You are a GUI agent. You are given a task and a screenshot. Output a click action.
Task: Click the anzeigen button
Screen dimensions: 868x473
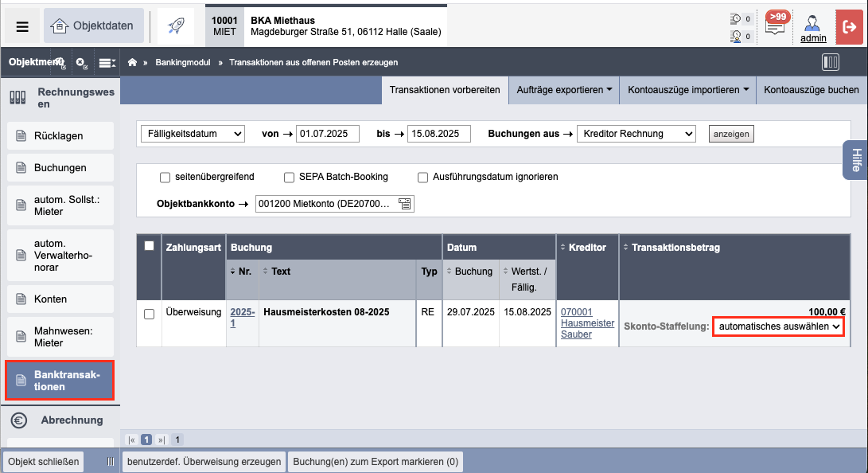point(730,134)
